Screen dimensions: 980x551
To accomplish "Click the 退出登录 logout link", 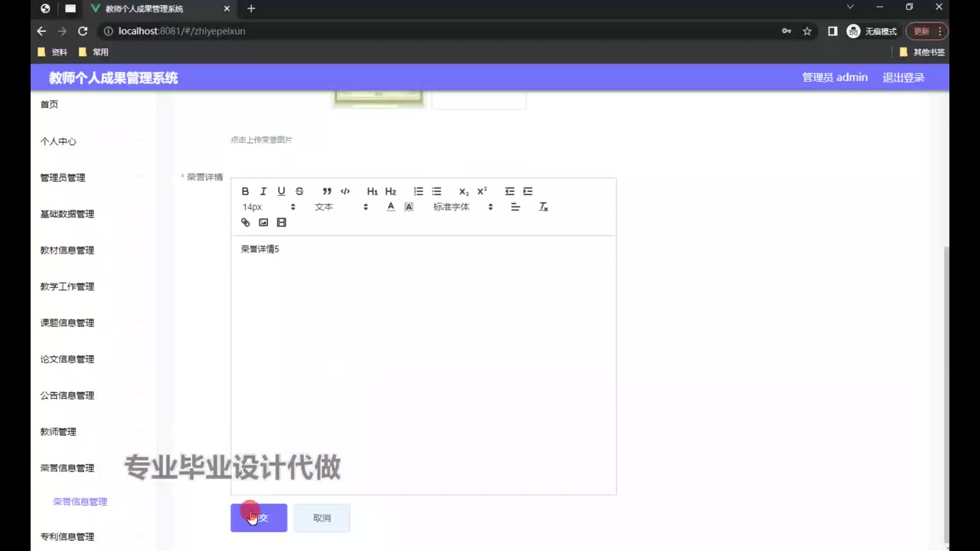I will [903, 78].
